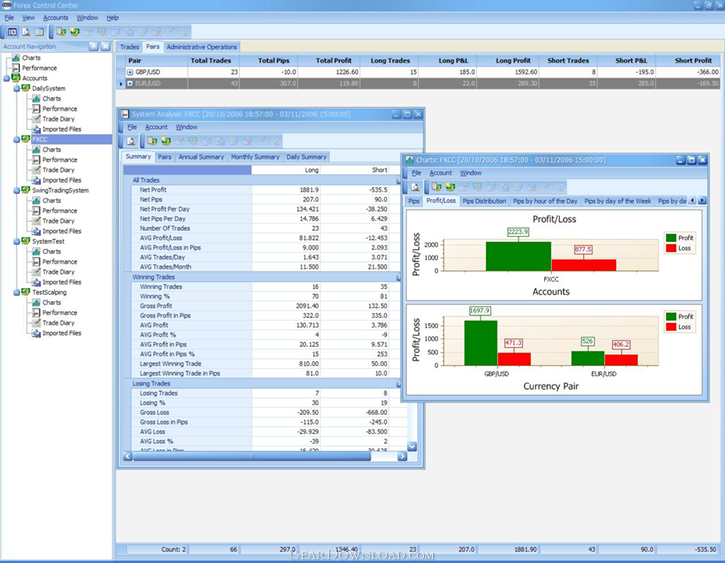Select the FXCC account in the Account Navigation tree
Viewport: 725px width, 563px height.
(x=40, y=139)
